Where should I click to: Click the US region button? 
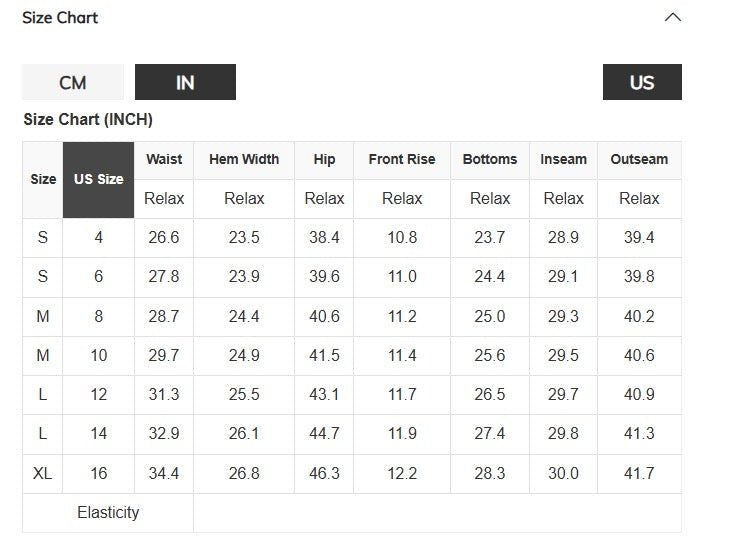pyautogui.click(x=642, y=82)
